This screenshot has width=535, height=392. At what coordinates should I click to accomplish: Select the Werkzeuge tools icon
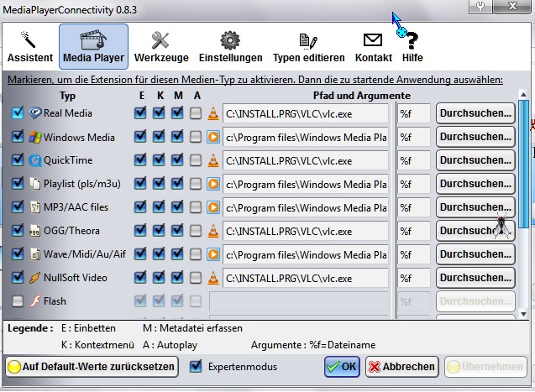(x=160, y=47)
